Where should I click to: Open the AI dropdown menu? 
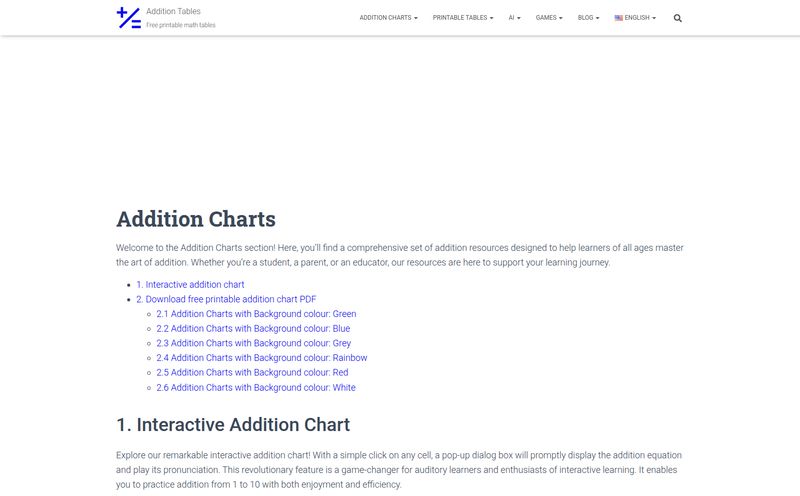point(514,18)
